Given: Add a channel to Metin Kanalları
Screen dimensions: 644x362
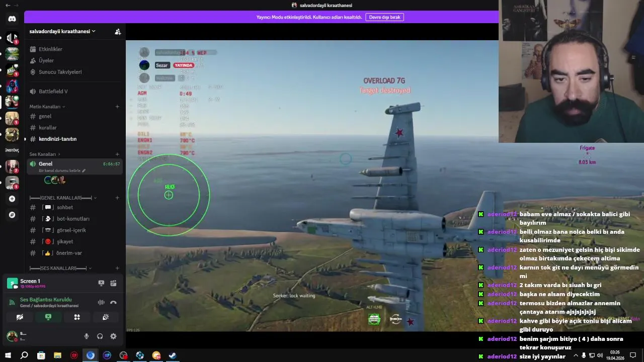Looking at the screenshot, I should (117, 107).
